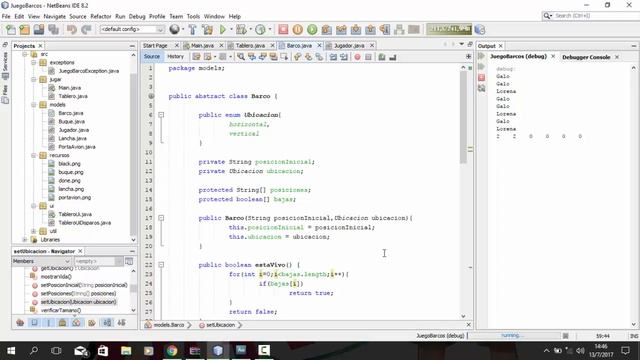Switch editor to History view
This screenshot has height=360, width=640.
click(x=176, y=57)
